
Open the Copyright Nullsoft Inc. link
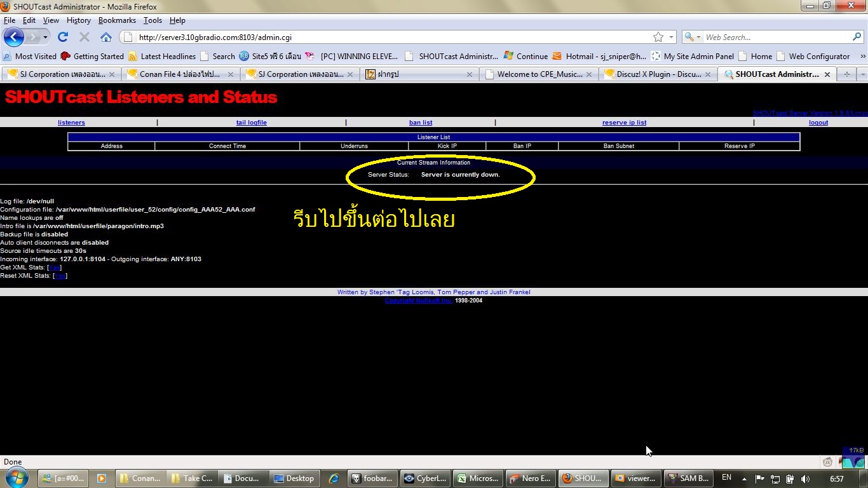[x=419, y=301]
